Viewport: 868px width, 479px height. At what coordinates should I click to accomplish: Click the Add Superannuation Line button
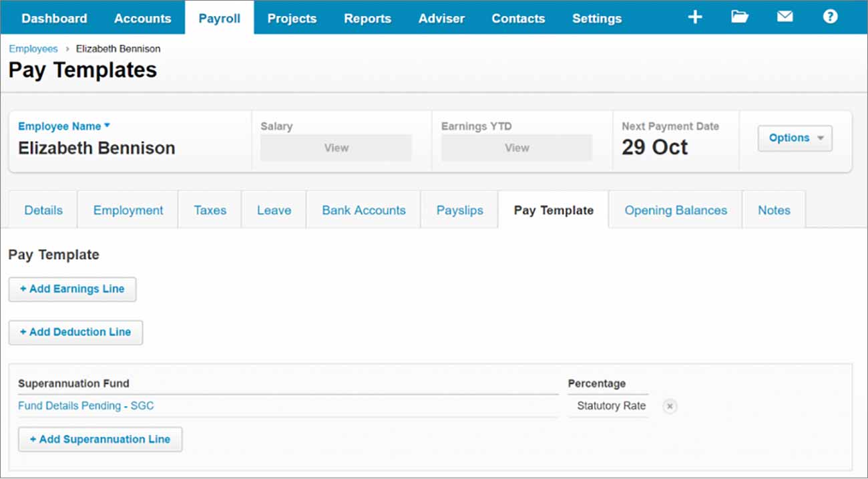[x=100, y=440]
